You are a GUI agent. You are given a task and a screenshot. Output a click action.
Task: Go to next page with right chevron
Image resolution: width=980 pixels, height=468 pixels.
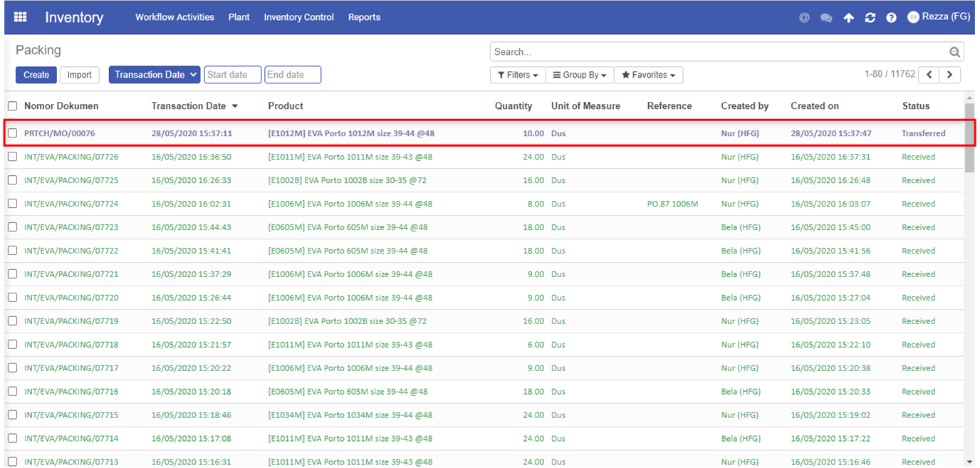pyautogui.click(x=950, y=75)
